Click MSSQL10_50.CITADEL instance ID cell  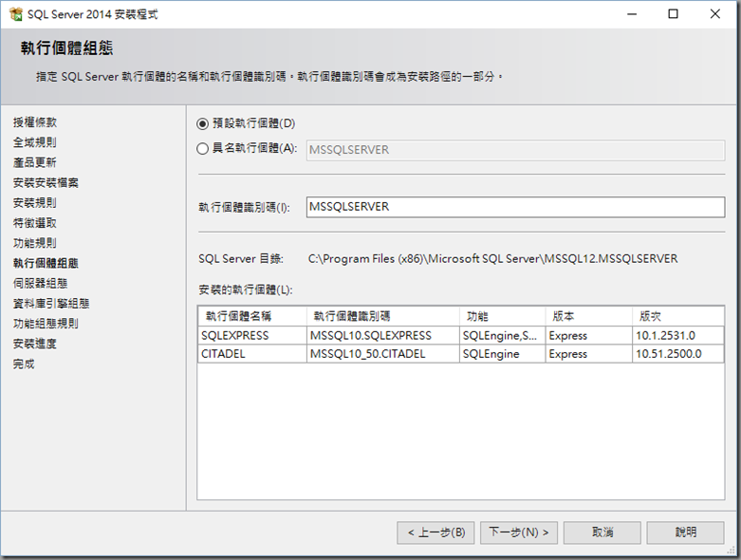click(x=382, y=354)
